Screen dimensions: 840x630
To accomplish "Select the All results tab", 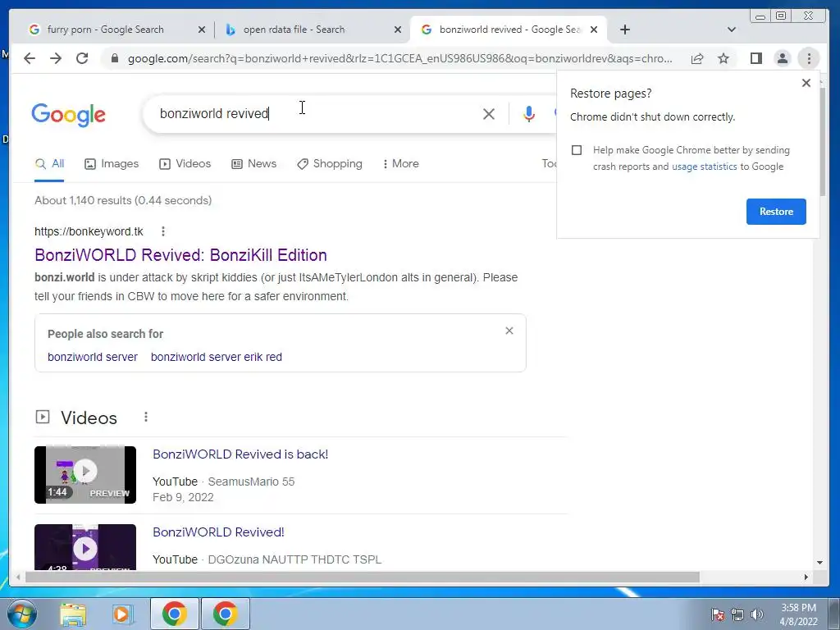I will [49, 163].
